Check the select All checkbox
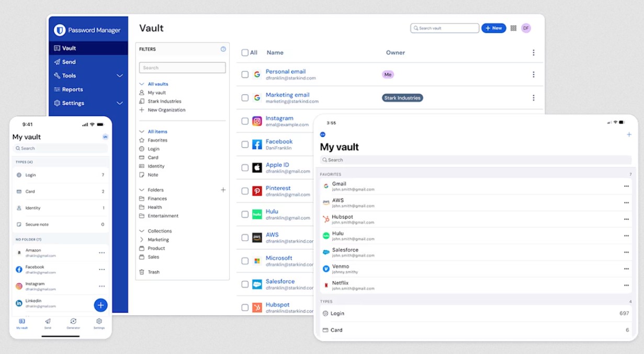Image resolution: width=644 pixels, height=354 pixels. 245,53
